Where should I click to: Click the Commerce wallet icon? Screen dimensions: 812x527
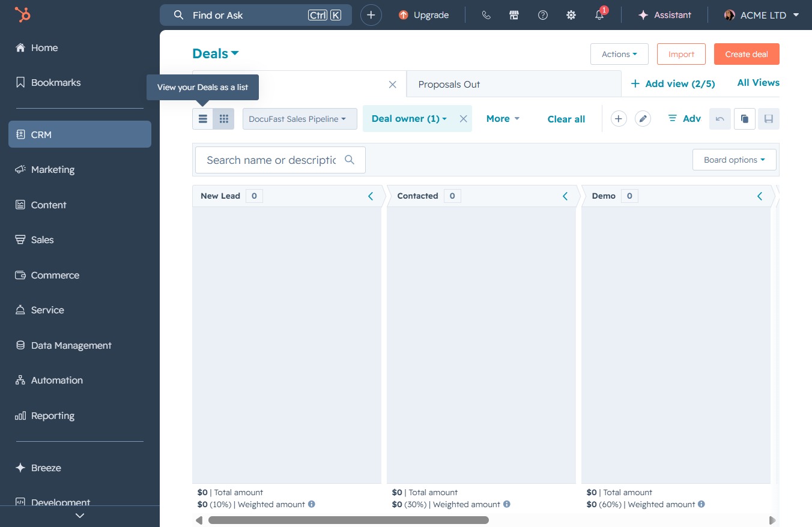pos(20,275)
